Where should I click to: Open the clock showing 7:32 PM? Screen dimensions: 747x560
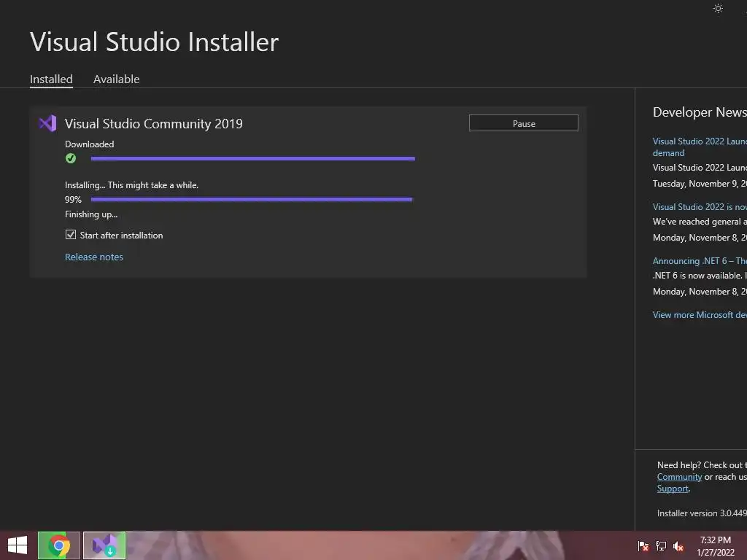point(716,546)
